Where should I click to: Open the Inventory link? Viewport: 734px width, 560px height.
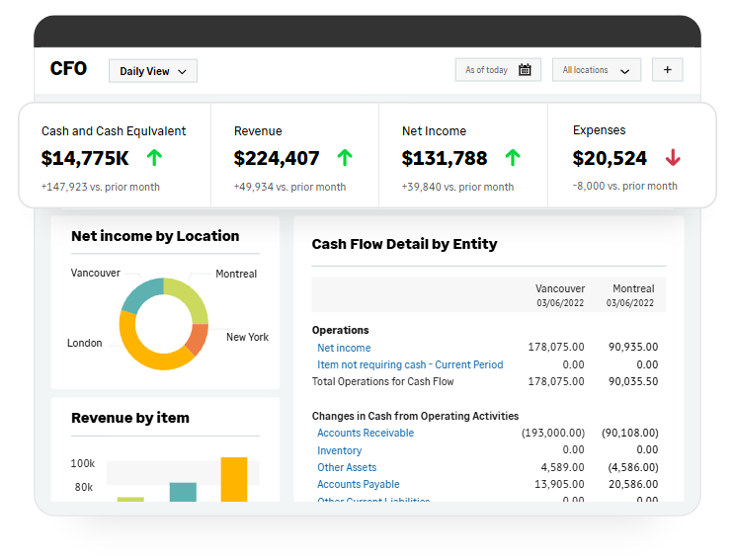pos(340,450)
